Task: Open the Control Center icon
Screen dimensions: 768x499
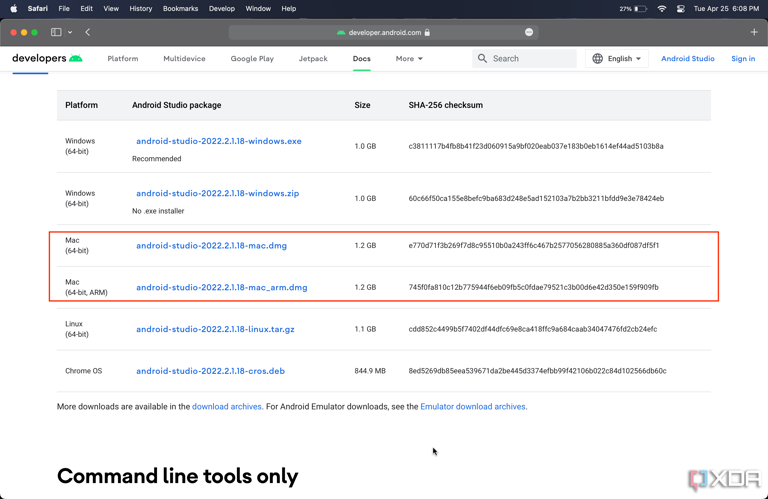Action: [680, 9]
